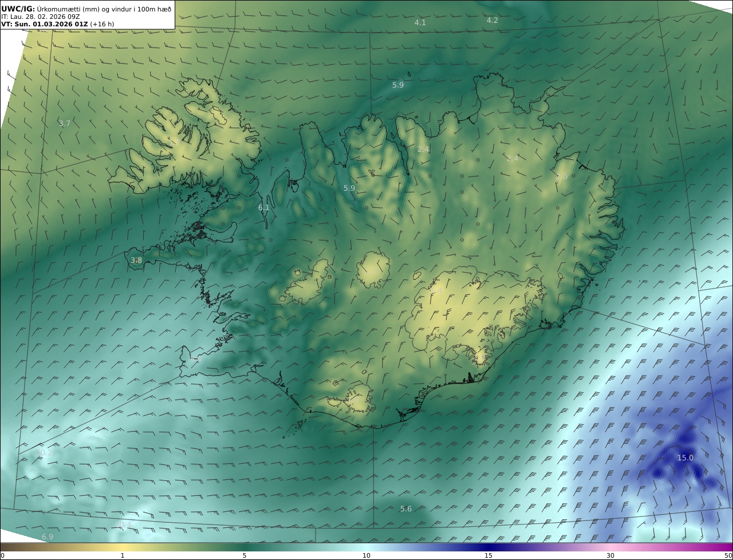Click the 3.7 precipitation value
The width and height of the screenshot is (733, 560).
(x=65, y=123)
